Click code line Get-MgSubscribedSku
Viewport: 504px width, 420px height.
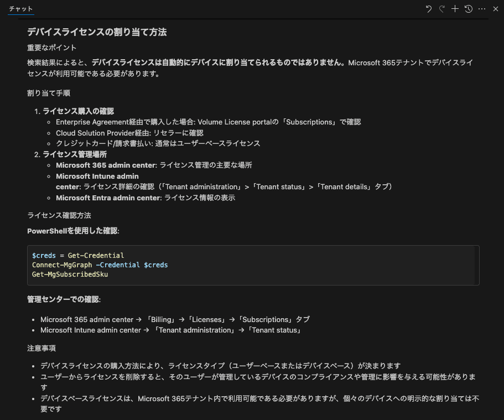click(x=70, y=274)
